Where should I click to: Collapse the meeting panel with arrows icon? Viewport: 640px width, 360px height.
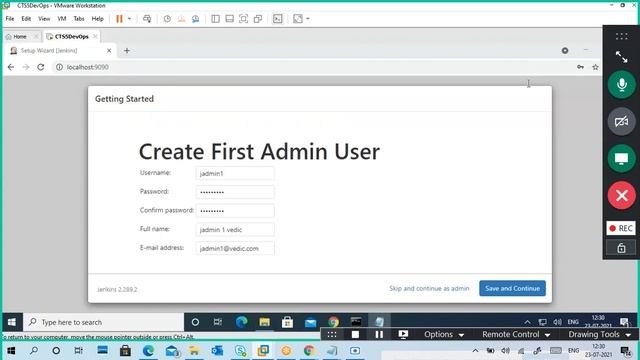[x=621, y=57]
